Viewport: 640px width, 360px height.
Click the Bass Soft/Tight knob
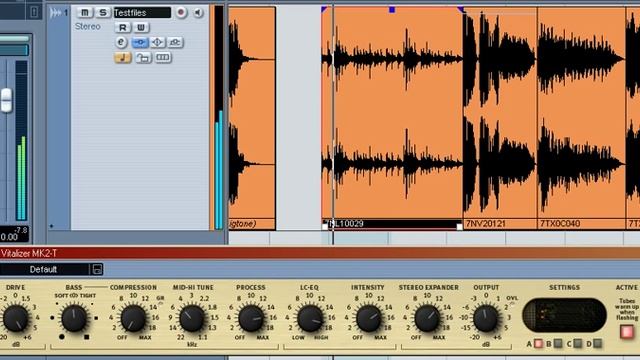(x=74, y=318)
